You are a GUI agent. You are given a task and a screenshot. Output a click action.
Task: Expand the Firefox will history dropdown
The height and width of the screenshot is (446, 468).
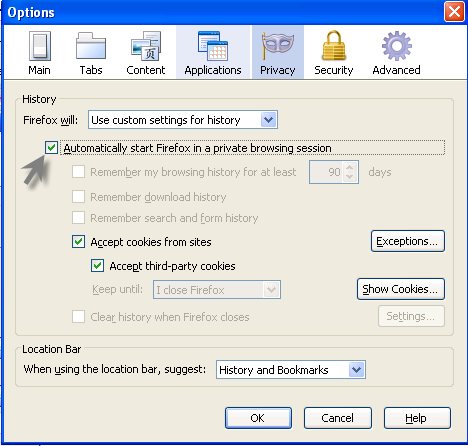tap(183, 120)
